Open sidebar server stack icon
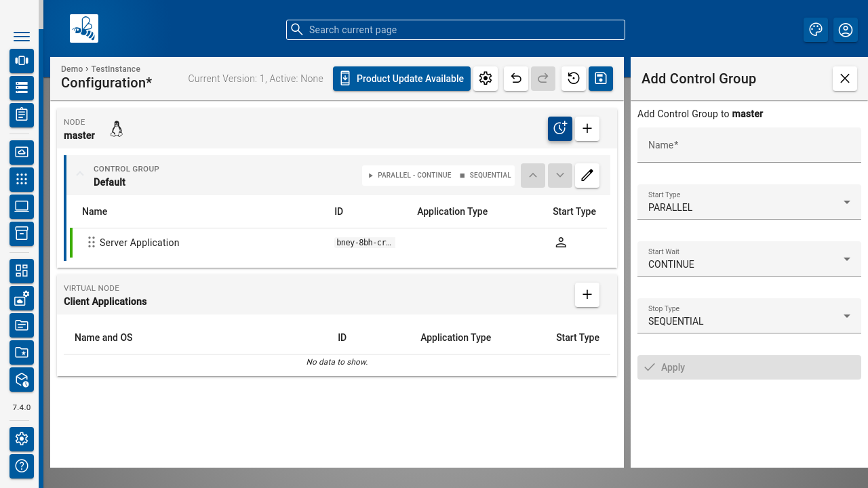This screenshot has width=868, height=488. (x=22, y=88)
